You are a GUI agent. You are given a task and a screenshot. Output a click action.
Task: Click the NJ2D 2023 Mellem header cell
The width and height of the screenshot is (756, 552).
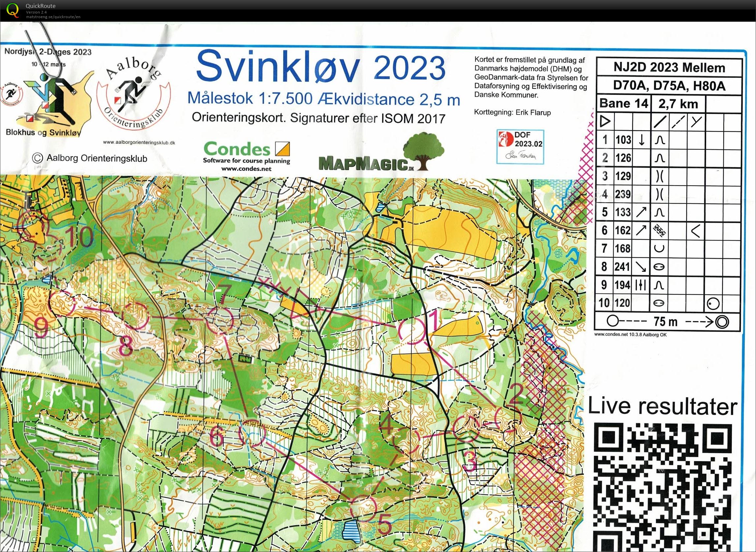click(x=669, y=68)
